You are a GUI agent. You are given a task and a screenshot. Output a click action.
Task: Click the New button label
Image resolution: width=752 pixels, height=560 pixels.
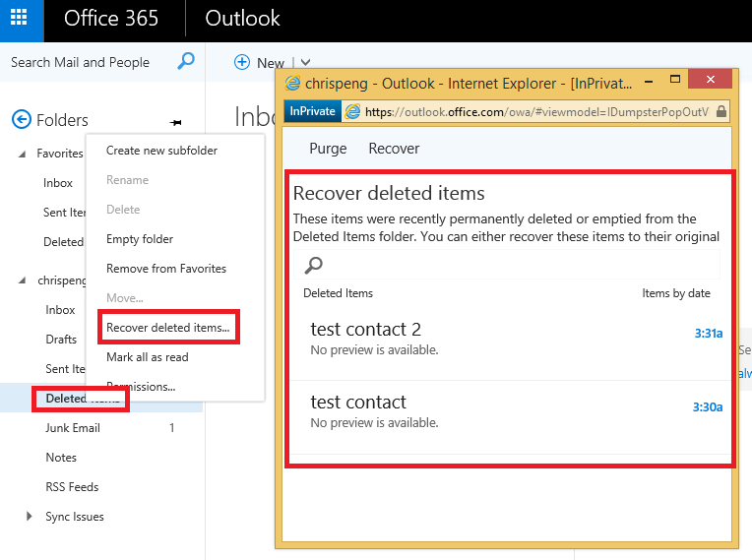pos(271,63)
